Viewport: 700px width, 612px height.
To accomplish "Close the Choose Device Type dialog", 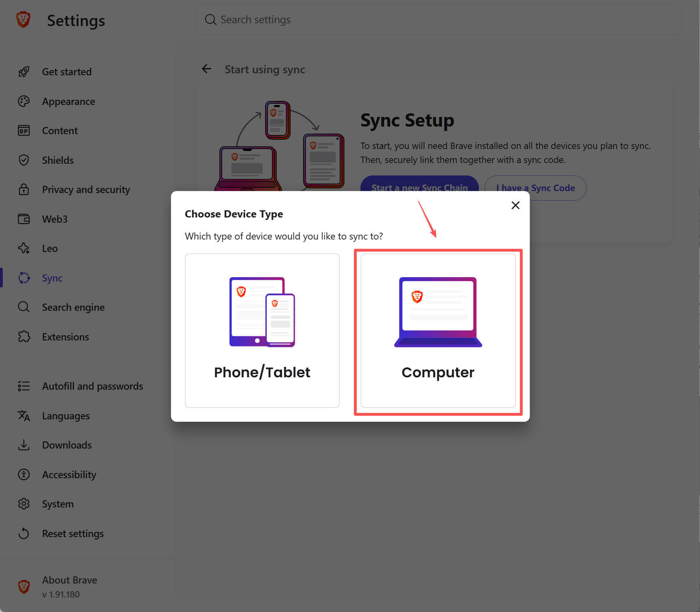I will tap(515, 205).
